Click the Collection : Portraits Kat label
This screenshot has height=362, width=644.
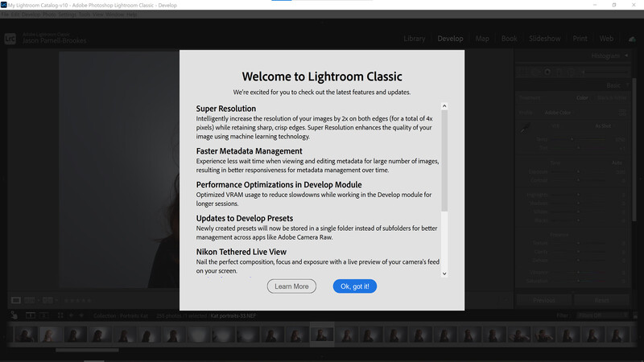point(120,315)
